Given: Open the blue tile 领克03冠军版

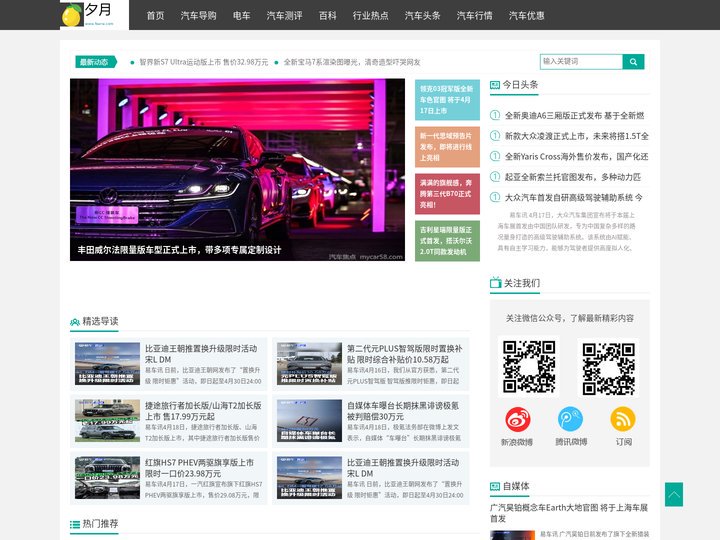Looking at the screenshot, I should click(x=447, y=100).
